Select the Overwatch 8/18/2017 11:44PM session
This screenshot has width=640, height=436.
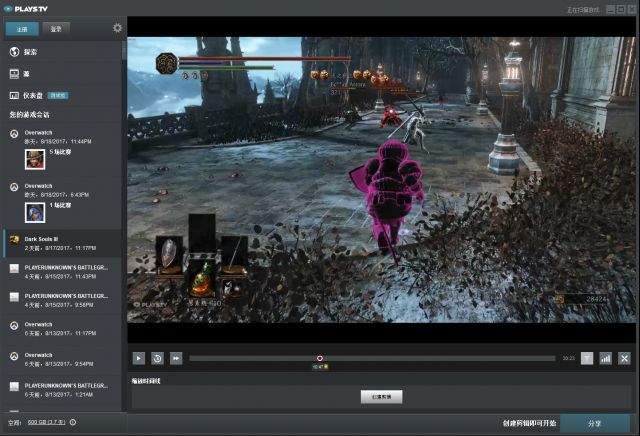coord(62,149)
